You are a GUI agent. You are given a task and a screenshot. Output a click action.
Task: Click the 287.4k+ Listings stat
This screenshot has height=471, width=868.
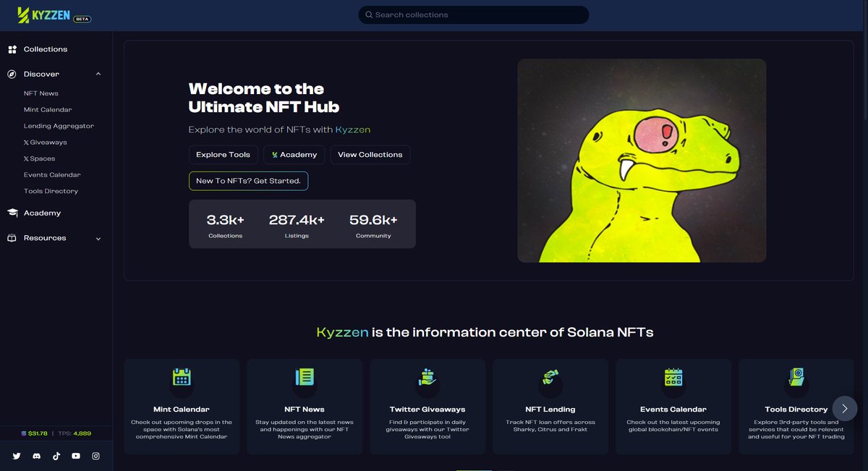297,226
